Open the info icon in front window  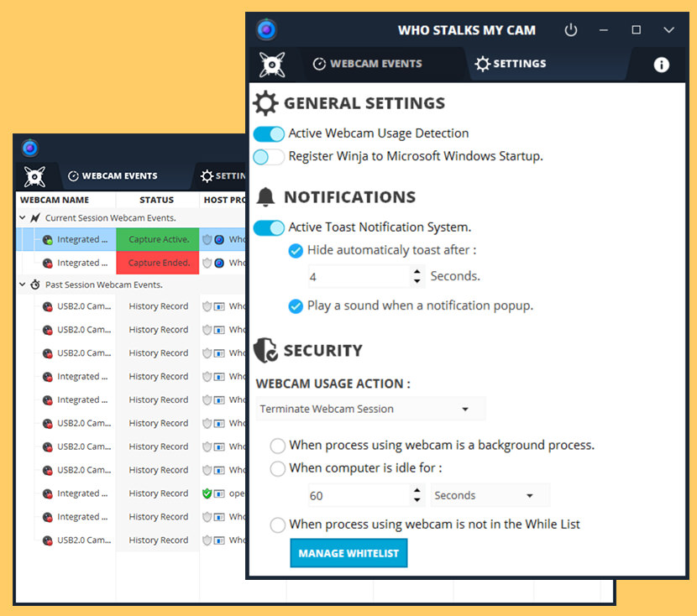[x=661, y=65]
